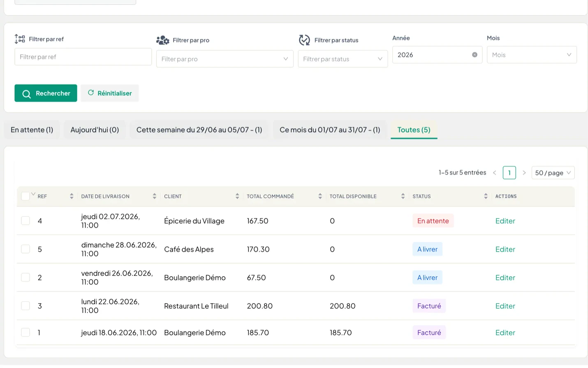Sort by Client column arrows
Image resolution: width=588 pixels, height=368 pixels.
(237, 196)
